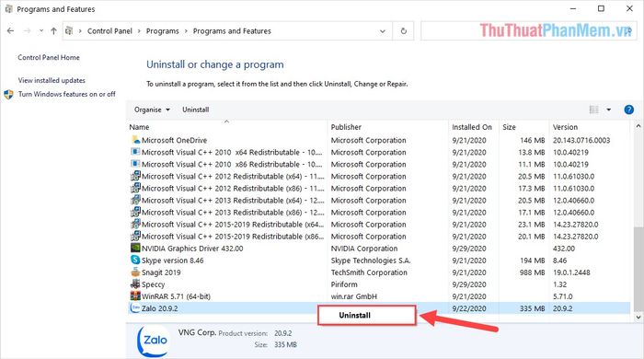Click NVIDIA Corporation publisher cell
Screen dimensions: 644x359
(364, 249)
